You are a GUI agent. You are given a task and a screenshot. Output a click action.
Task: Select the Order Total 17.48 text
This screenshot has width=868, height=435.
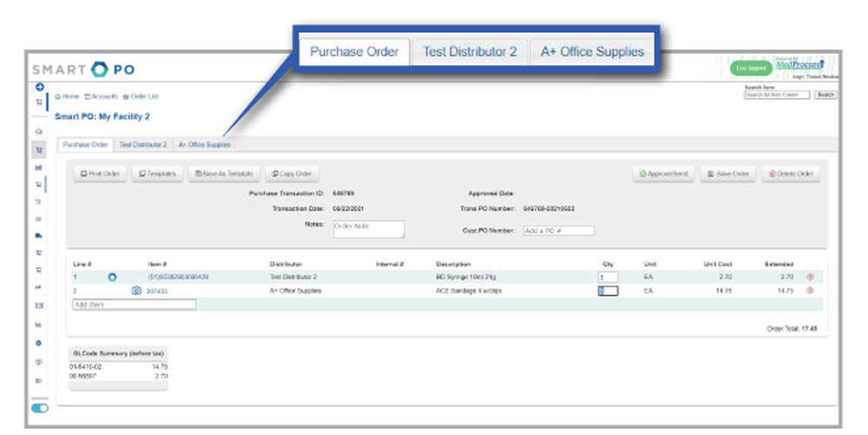pyautogui.click(x=792, y=329)
